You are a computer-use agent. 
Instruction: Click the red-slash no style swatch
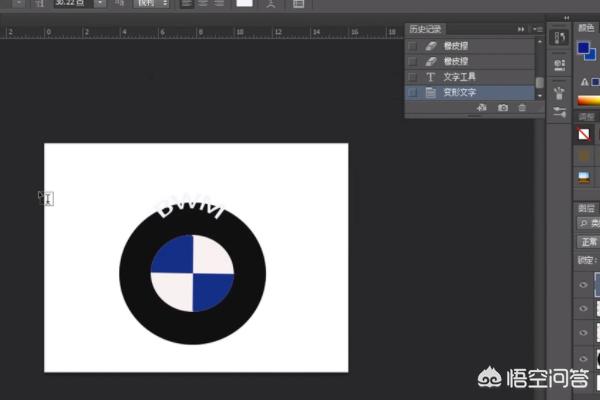pyautogui.click(x=584, y=134)
